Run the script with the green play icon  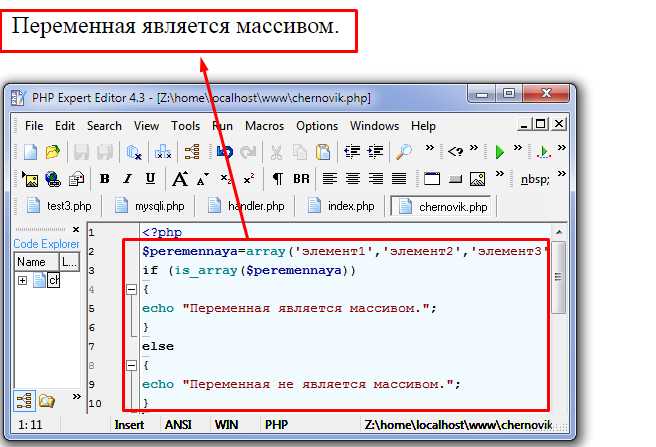tap(500, 152)
